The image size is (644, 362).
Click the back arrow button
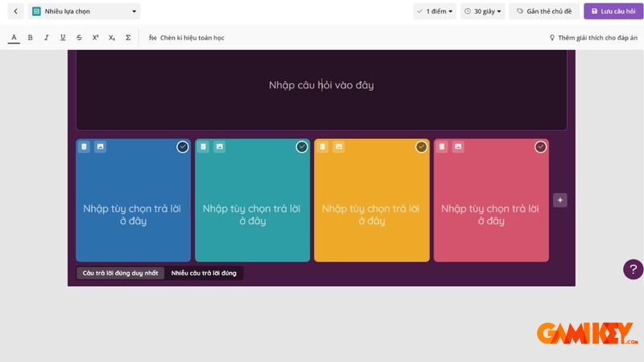(15, 11)
